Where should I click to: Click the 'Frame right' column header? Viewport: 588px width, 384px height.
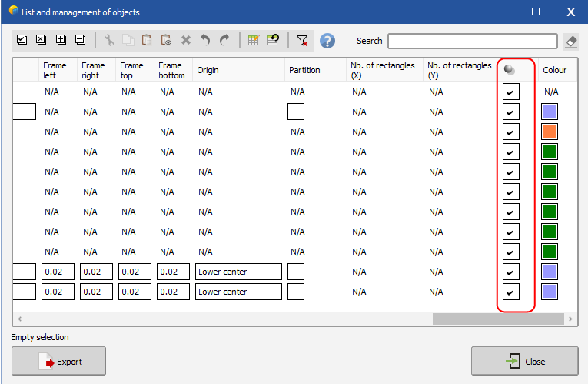click(96, 70)
